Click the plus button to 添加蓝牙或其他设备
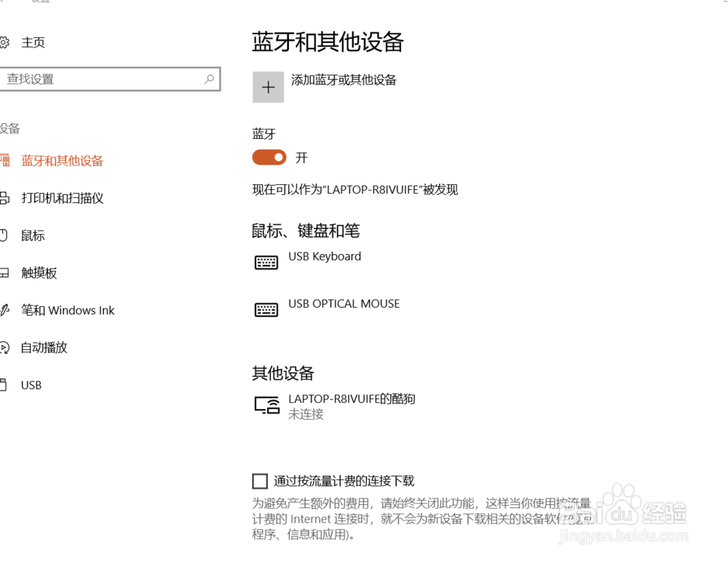Screen dimensions: 728x561 (268, 87)
